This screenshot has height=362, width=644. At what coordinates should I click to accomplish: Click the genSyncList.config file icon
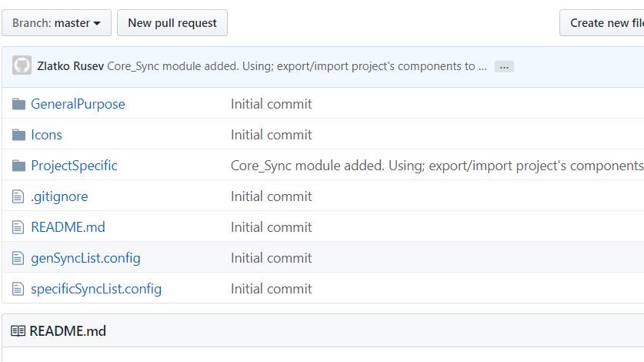coord(18,258)
